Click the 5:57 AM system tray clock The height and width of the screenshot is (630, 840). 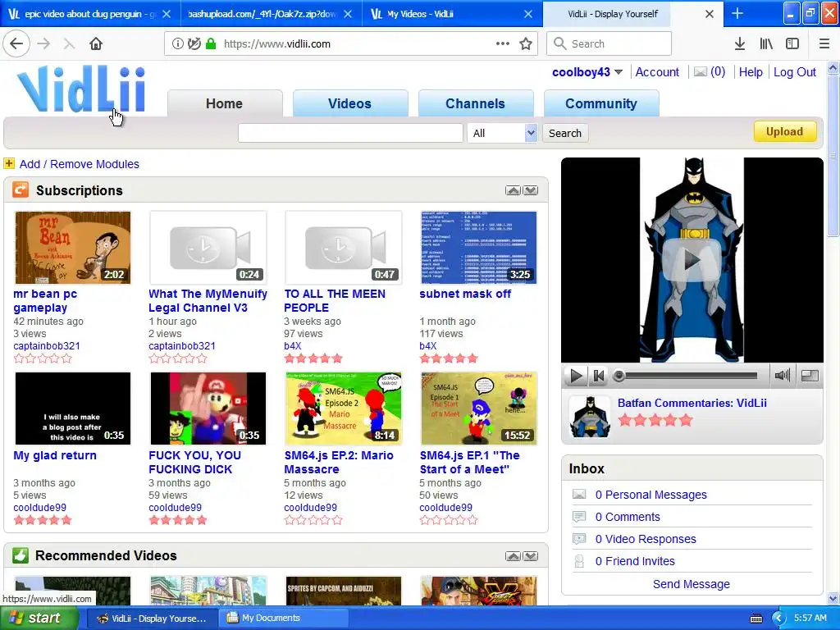point(810,618)
